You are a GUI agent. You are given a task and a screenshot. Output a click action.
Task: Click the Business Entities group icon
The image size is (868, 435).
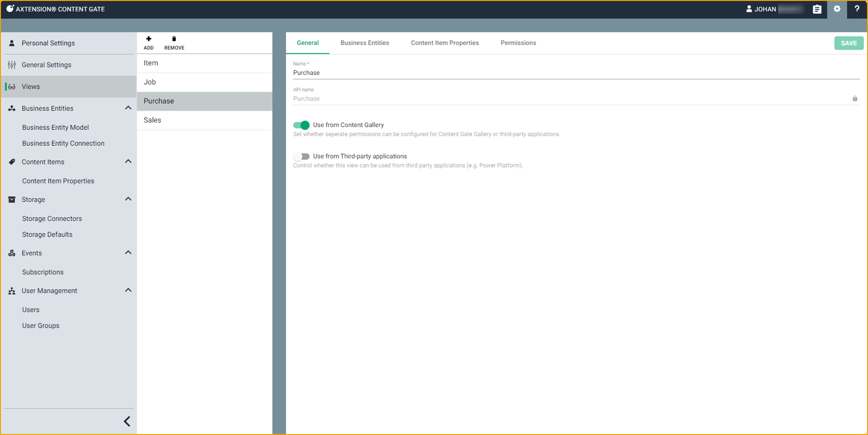[x=12, y=109]
